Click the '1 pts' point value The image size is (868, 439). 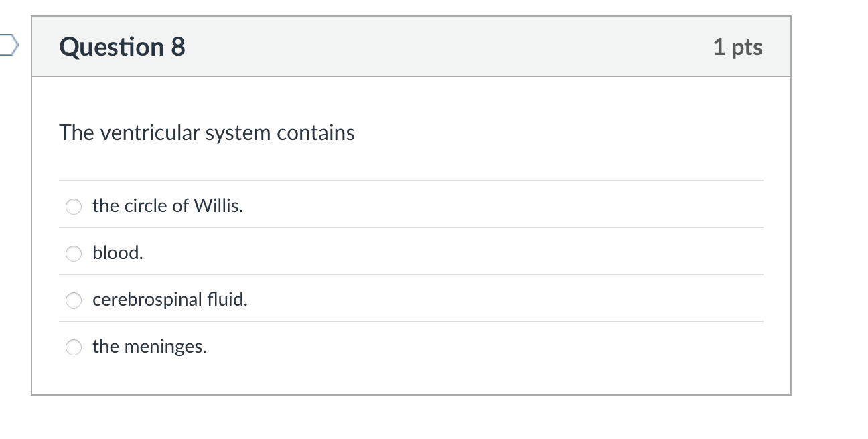[737, 47]
